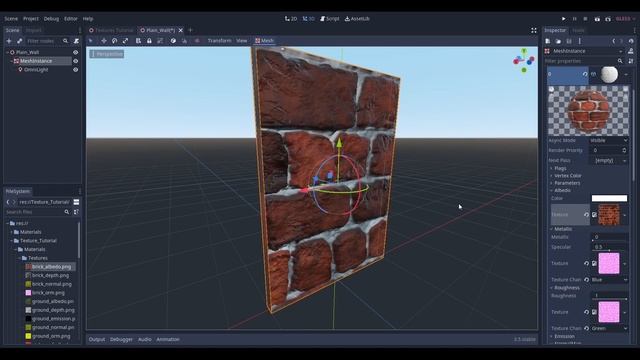Click the search icon in Search files
The image size is (640, 360).
(x=67, y=212)
